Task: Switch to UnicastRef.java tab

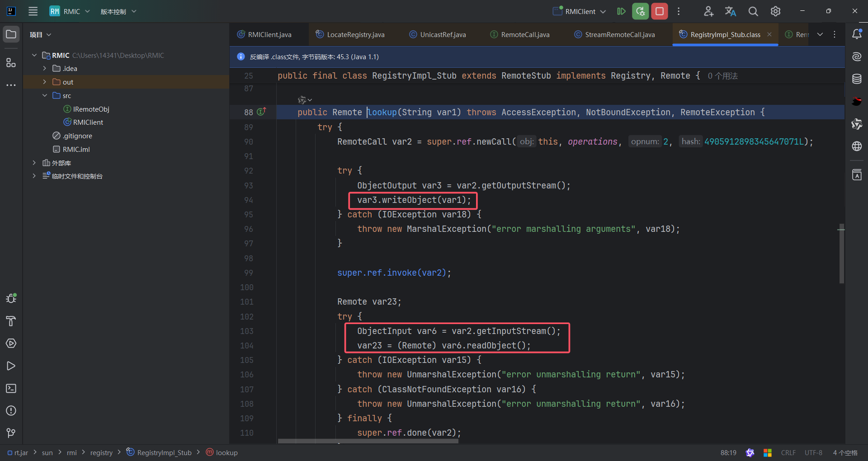Action: pyautogui.click(x=438, y=34)
